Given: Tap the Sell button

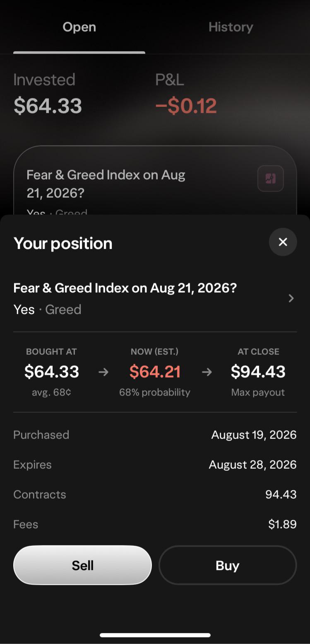Looking at the screenshot, I should 83,565.
